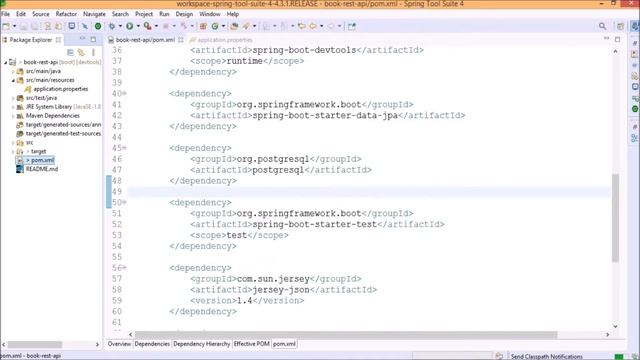
Task: Open the Run dropdown arrow
Action: tap(138, 26)
